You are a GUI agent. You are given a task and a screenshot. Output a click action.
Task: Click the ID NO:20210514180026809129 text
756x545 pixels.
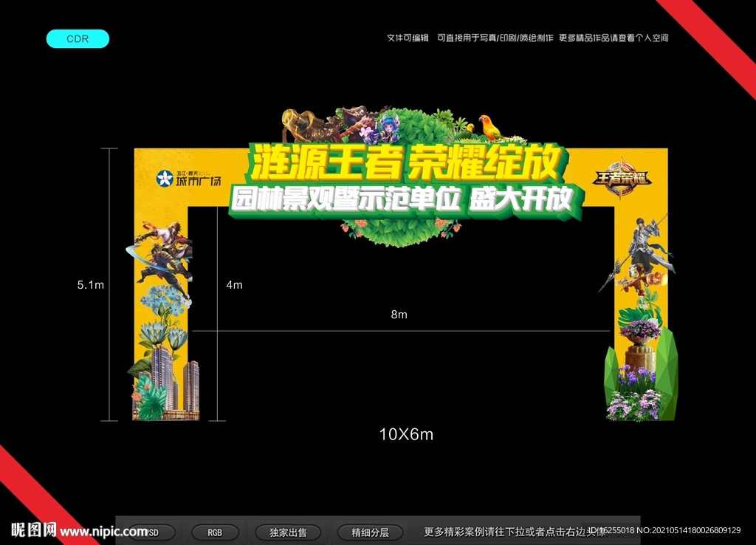coord(664,530)
